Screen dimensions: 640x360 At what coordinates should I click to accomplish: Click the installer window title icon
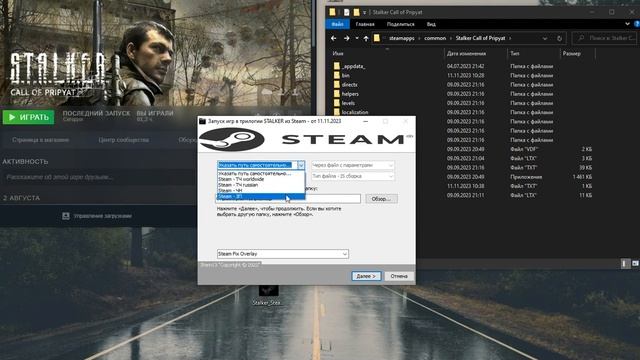coord(202,121)
